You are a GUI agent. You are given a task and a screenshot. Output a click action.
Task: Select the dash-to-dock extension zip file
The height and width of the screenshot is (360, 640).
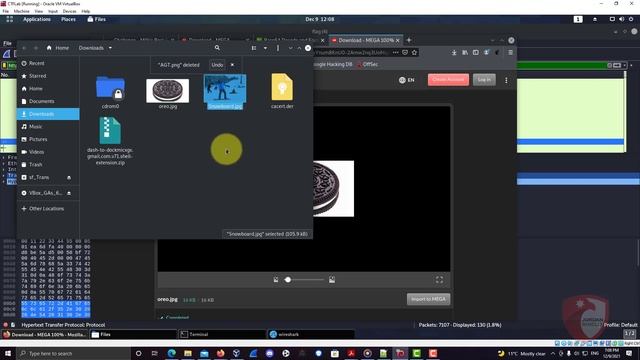point(110,141)
